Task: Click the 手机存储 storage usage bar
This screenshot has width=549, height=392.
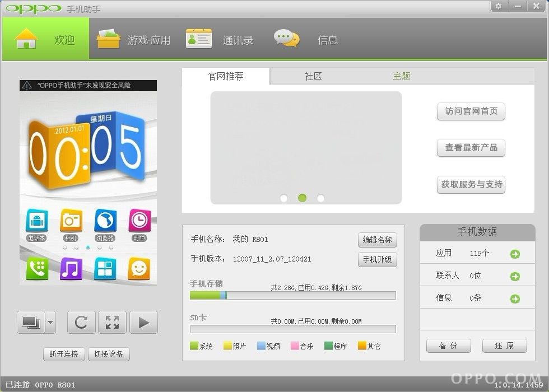Action: (x=292, y=296)
